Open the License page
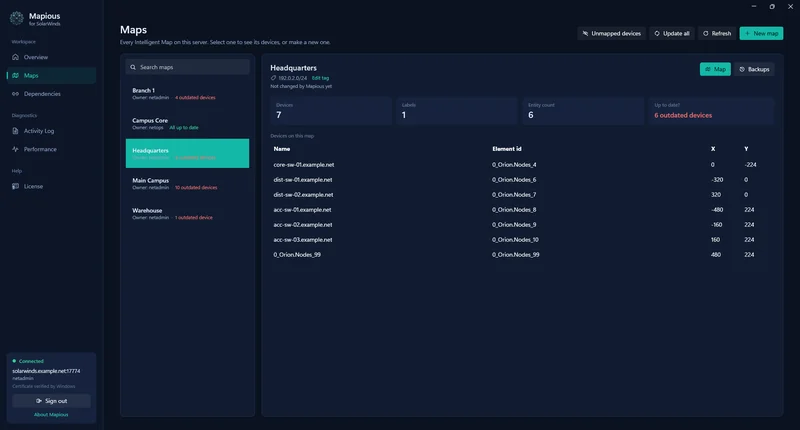Image resolution: width=800 pixels, height=430 pixels. coord(51,186)
